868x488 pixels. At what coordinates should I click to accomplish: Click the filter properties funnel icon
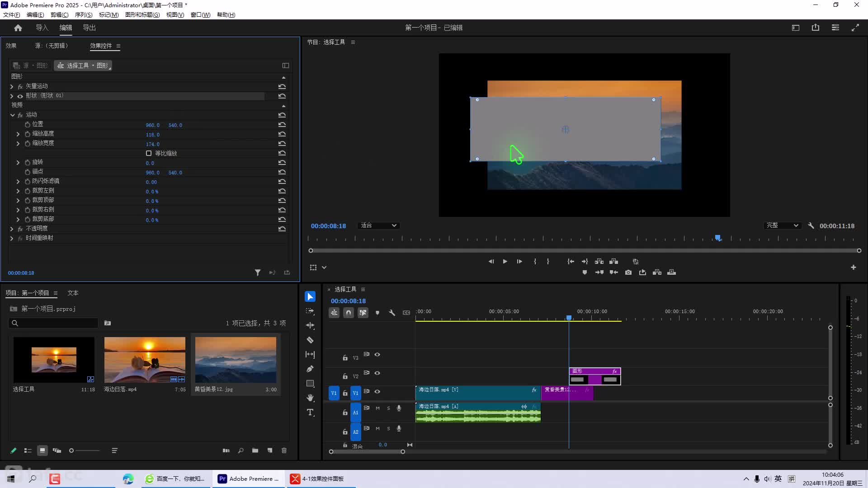(x=258, y=273)
